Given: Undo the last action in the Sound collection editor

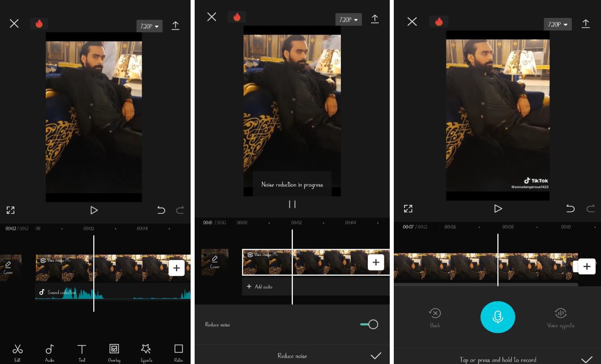Looking at the screenshot, I should pos(161,210).
